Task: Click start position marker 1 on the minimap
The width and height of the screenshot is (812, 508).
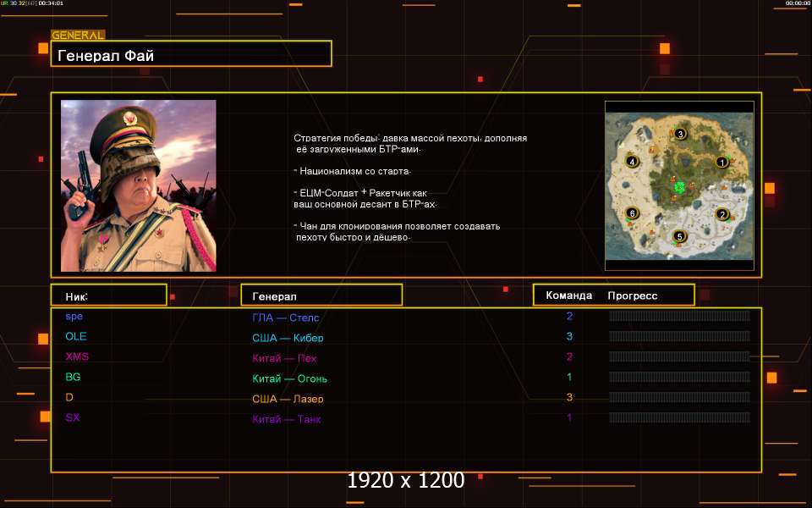Action: point(721,163)
